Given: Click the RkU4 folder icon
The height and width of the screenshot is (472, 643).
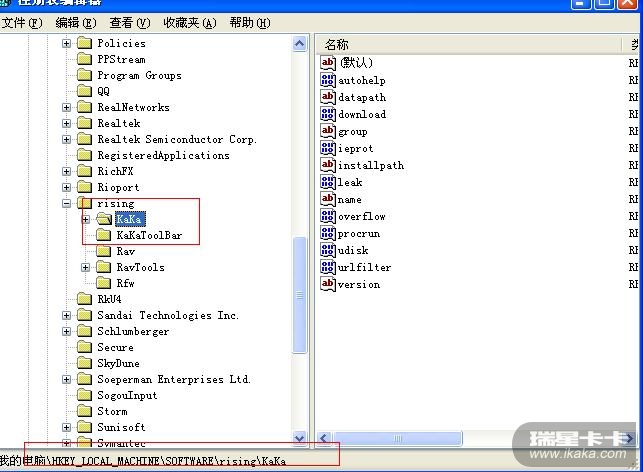Looking at the screenshot, I should [x=84, y=299].
